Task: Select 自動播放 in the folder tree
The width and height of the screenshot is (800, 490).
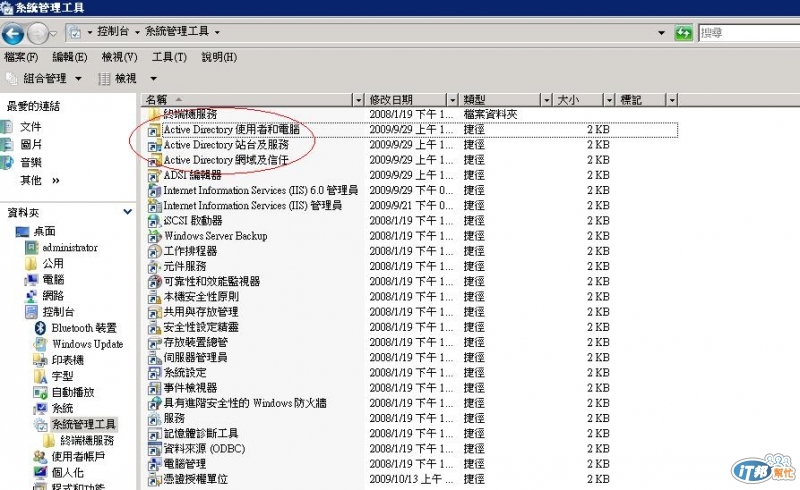Action: click(x=73, y=392)
